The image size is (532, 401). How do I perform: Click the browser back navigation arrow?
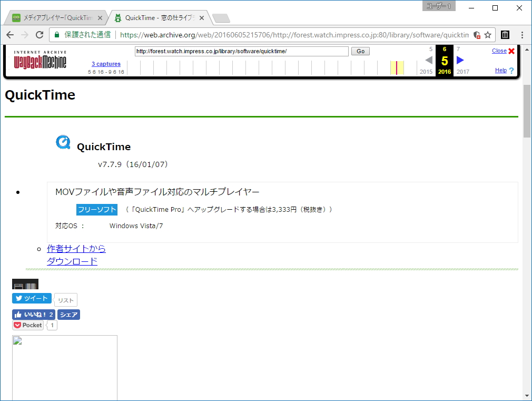pos(9,34)
